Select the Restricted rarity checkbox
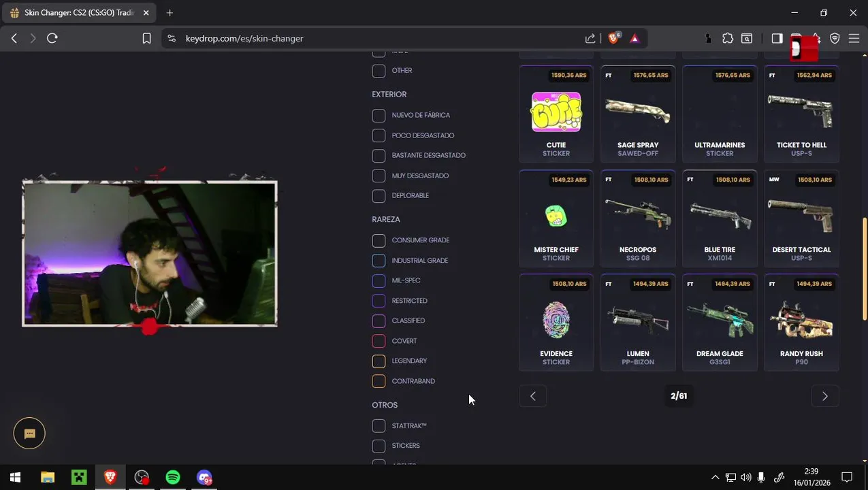The height and width of the screenshot is (490, 868). (379, 301)
